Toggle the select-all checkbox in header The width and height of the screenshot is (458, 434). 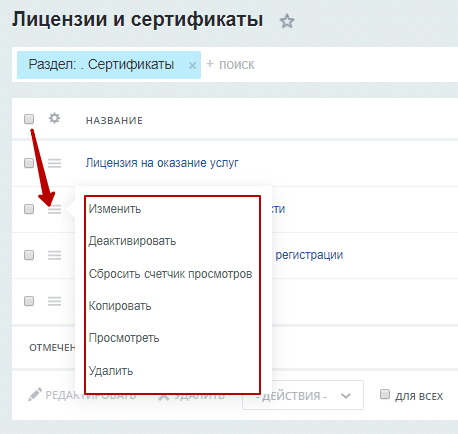pyautogui.click(x=29, y=119)
